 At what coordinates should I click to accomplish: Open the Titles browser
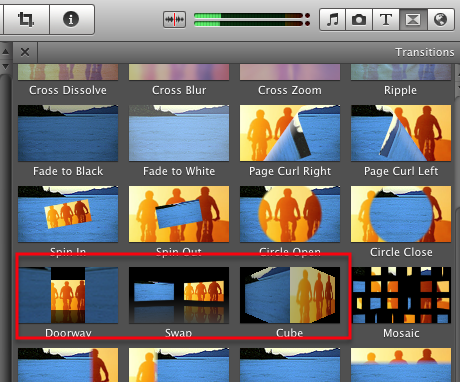[x=386, y=20]
